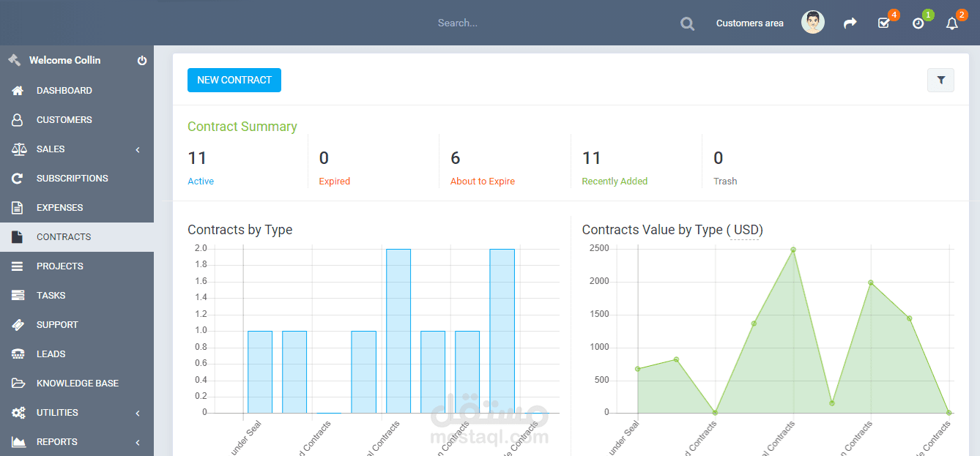Click Contract Summary heading
Image resolution: width=980 pixels, height=456 pixels.
point(242,127)
